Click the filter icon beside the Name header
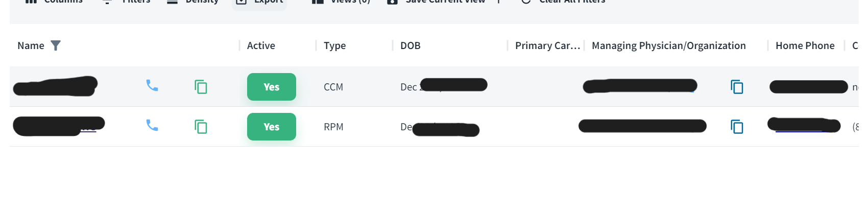 [x=56, y=45]
